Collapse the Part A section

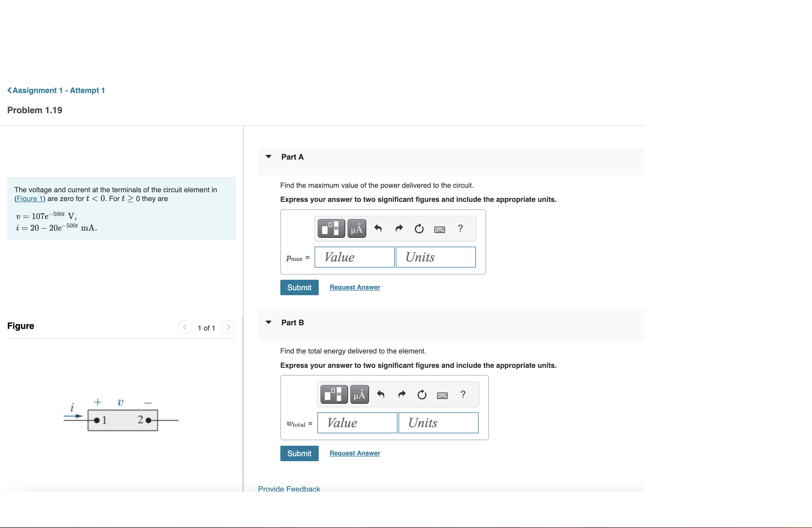tap(268, 157)
